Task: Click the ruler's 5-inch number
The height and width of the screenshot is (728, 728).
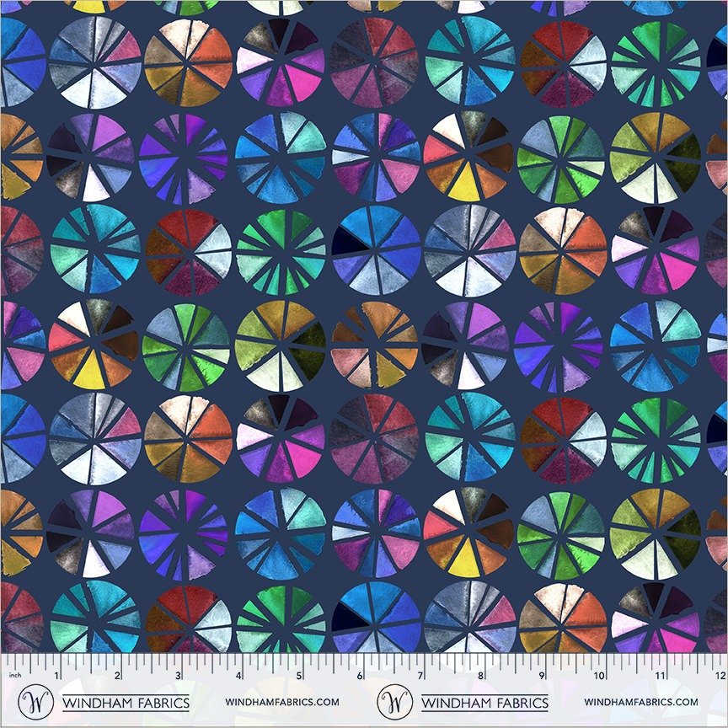Action: [x=299, y=676]
